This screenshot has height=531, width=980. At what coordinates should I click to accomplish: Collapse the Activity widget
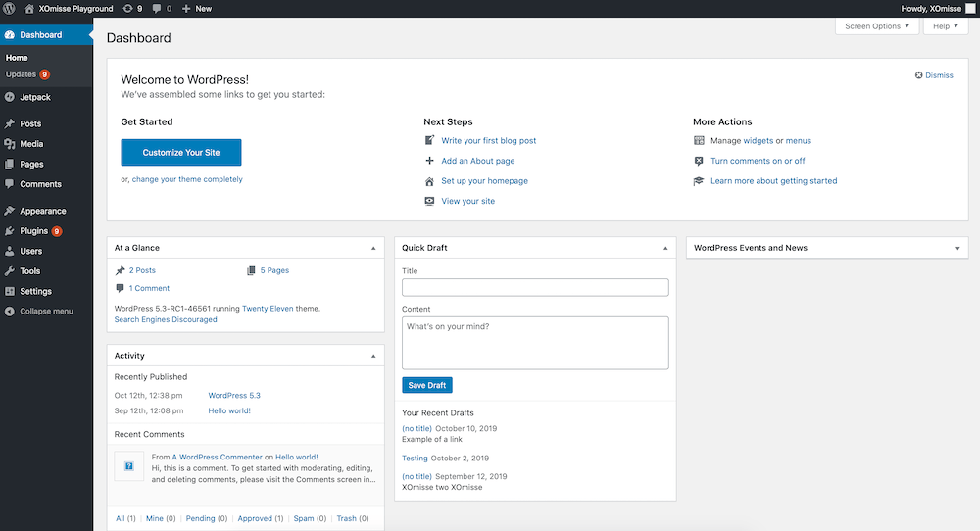click(x=373, y=356)
